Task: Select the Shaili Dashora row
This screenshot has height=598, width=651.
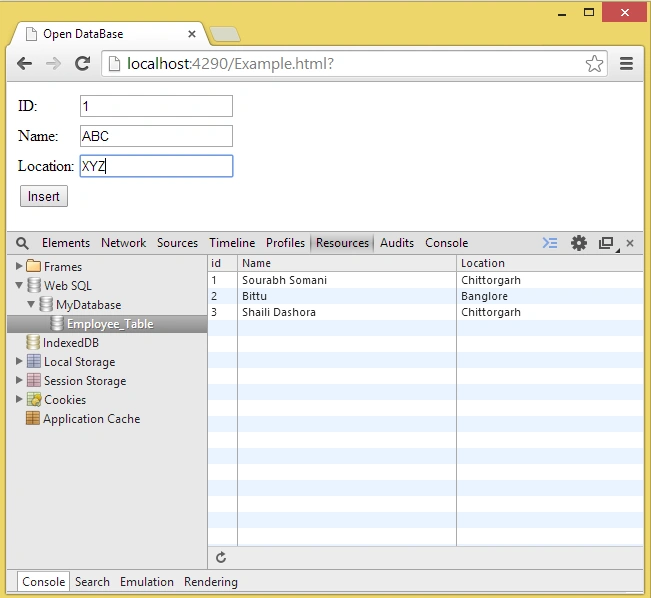Action: pos(426,312)
